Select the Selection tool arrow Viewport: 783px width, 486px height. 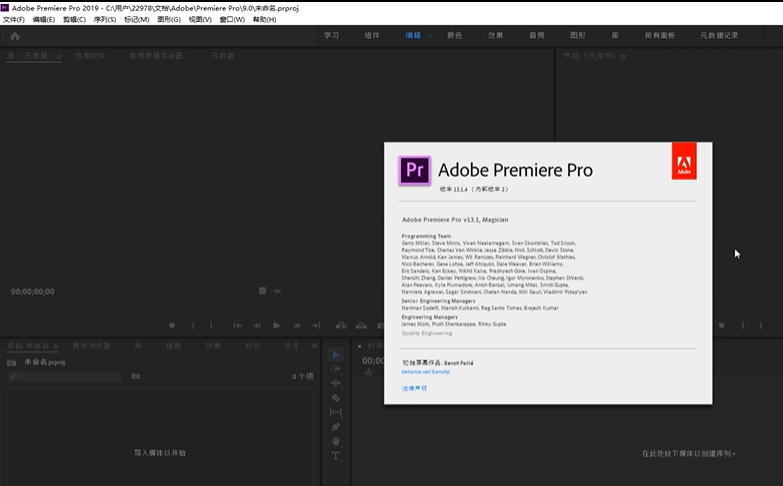pos(336,355)
